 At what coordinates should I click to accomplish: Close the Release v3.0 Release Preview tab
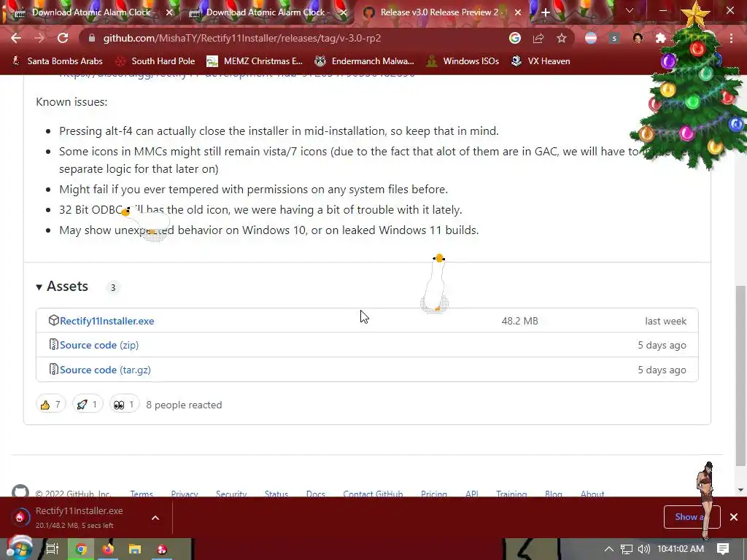[x=518, y=12]
